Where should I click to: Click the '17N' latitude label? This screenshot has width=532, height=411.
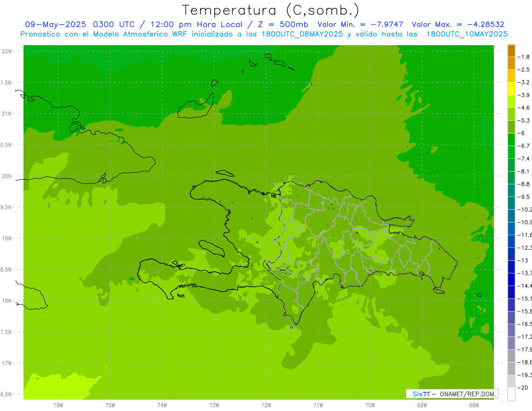(8, 363)
